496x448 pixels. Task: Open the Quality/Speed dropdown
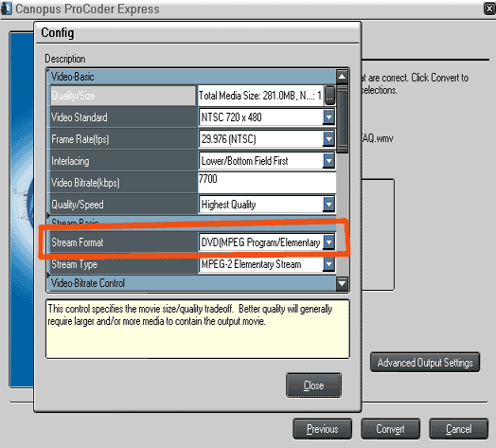tap(328, 205)
